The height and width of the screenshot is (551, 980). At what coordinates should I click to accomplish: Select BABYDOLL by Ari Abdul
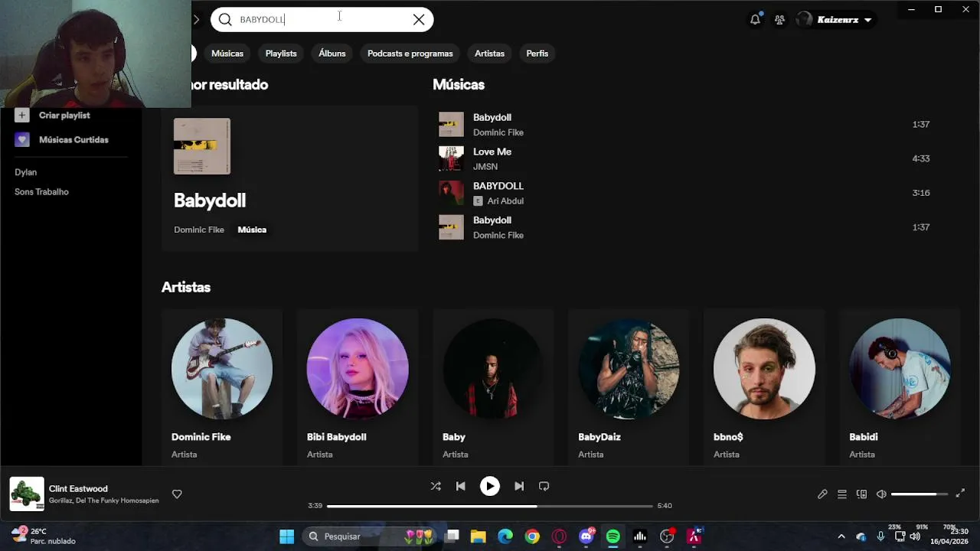[685, 193]
